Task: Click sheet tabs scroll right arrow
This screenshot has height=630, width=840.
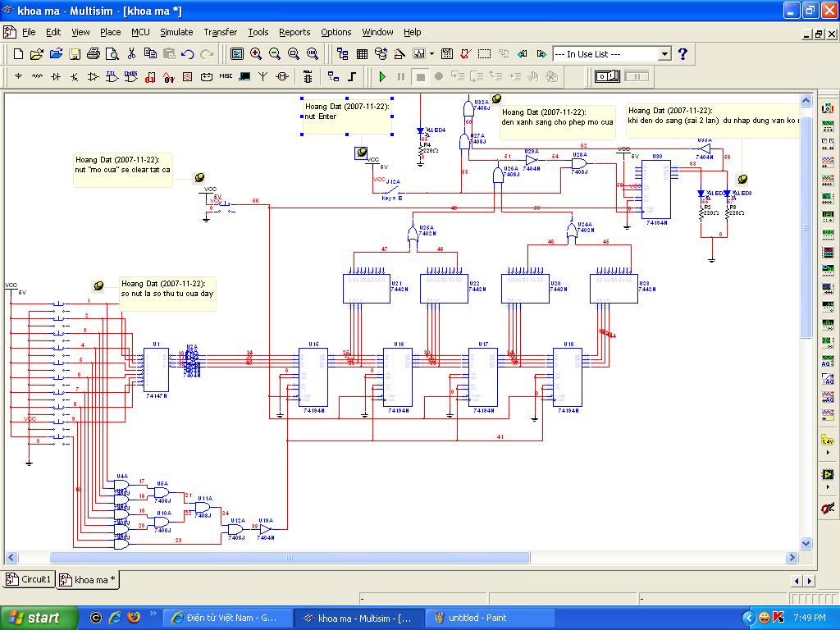Action: (x=810, y=581)
